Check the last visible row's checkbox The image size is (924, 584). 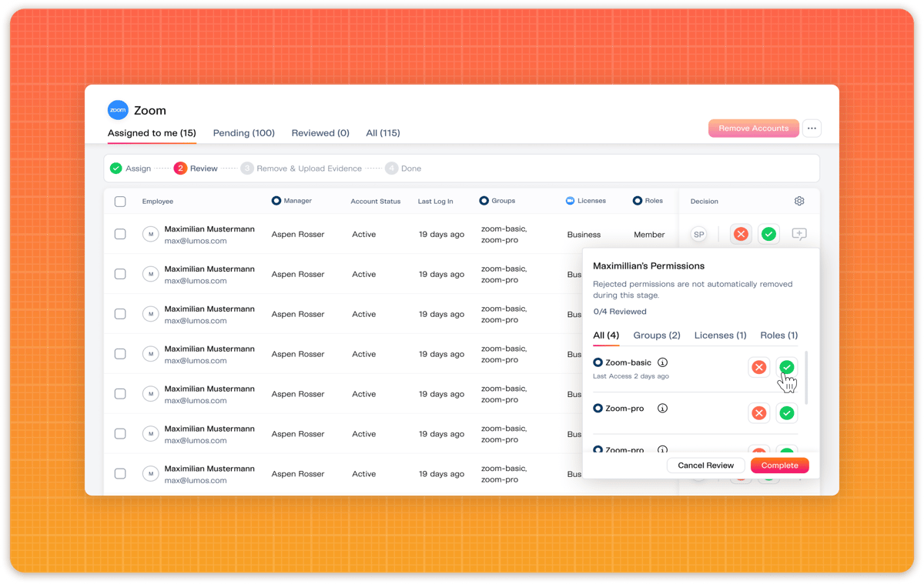(120, 474)
